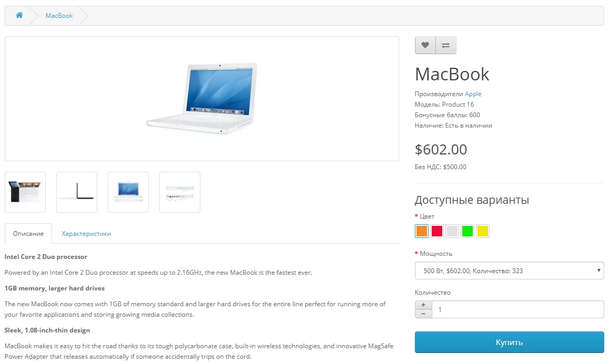Select the green color option
610x364 pixels.
467,231
